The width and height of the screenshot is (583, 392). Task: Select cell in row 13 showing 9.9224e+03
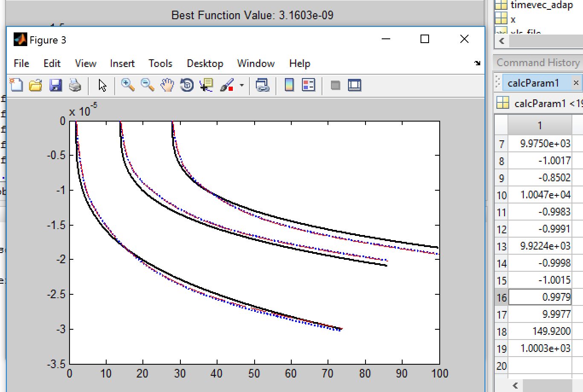pyautogui.click(x=540, y=246)
